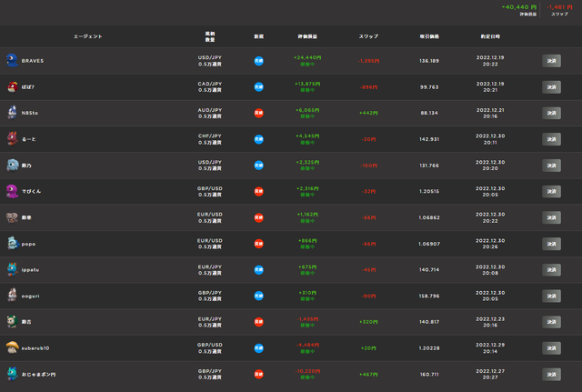582x392 pixels.
Task: Click the blue sell badge in ippatu row
Action: click(x=258, y=269)
